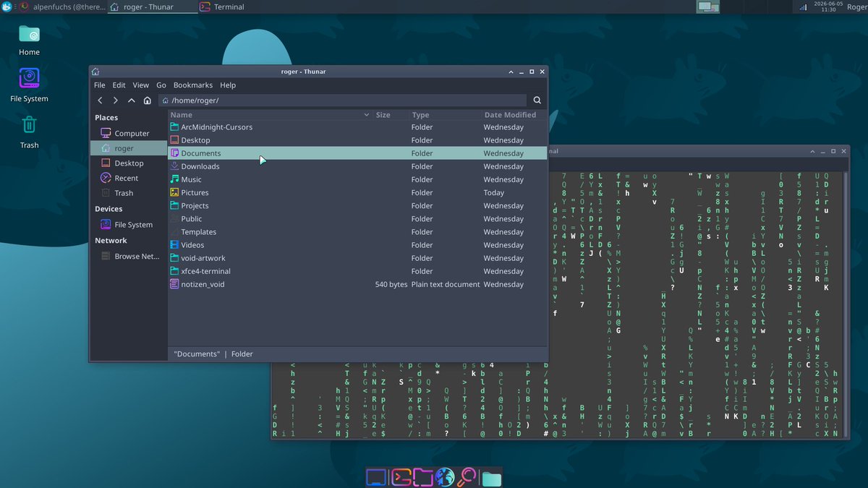Click the home folder toolbar icon
The width and height of the screenshot is (868, 488).
148,100
